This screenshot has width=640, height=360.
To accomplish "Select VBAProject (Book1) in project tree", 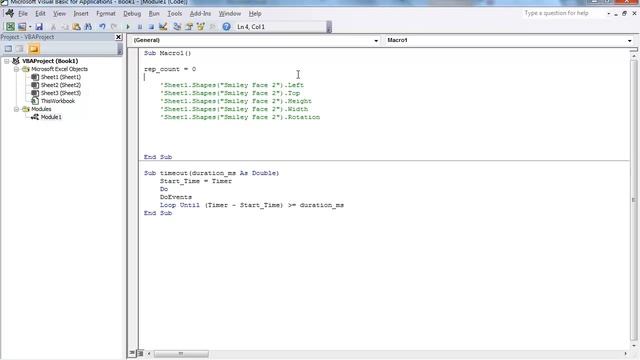I will tap(50, 61).
